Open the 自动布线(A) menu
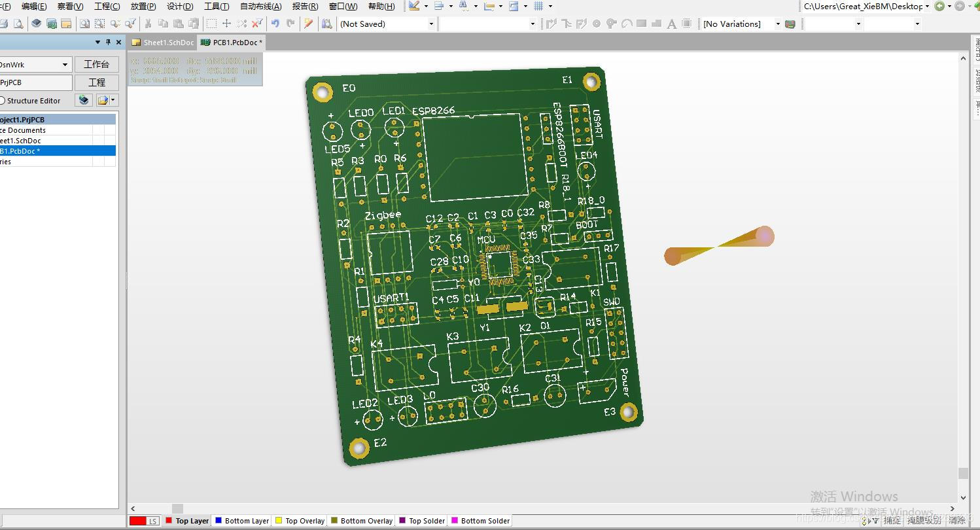Screen dimensions: 980x530 point(261,7)
